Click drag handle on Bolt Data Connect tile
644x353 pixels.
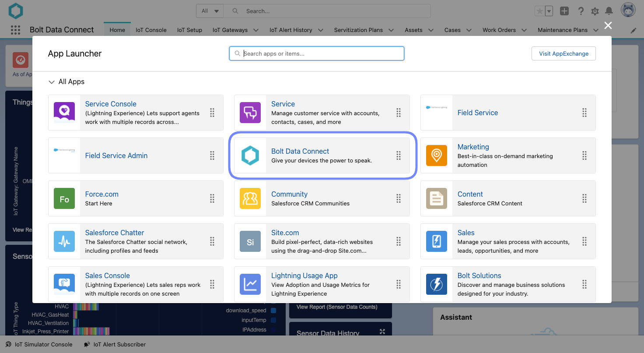(399, 155)
